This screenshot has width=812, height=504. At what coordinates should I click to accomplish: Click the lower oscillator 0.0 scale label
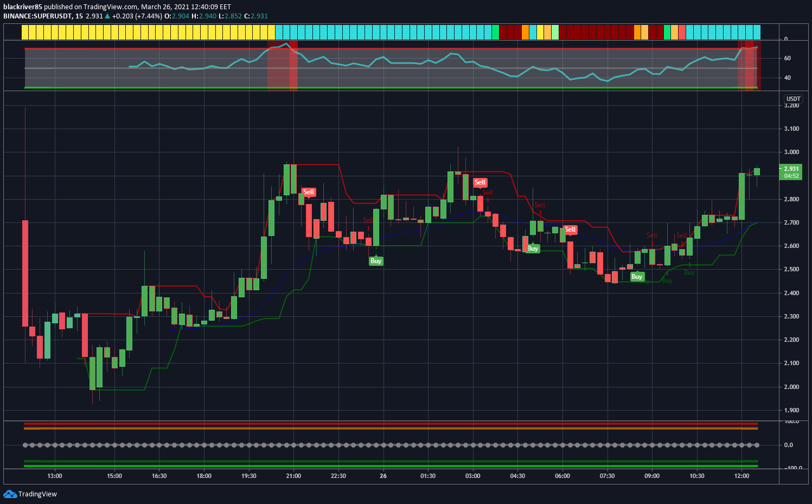(x=789, y=445)
